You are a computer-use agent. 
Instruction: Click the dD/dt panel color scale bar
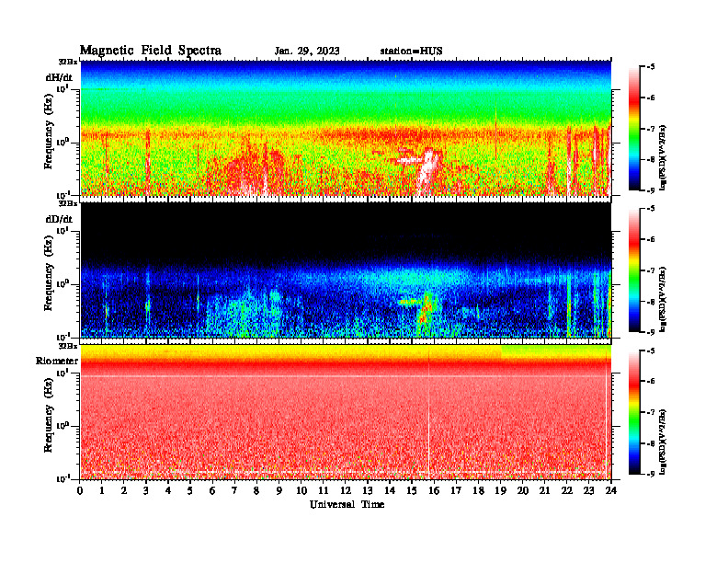tap(633, 270)
